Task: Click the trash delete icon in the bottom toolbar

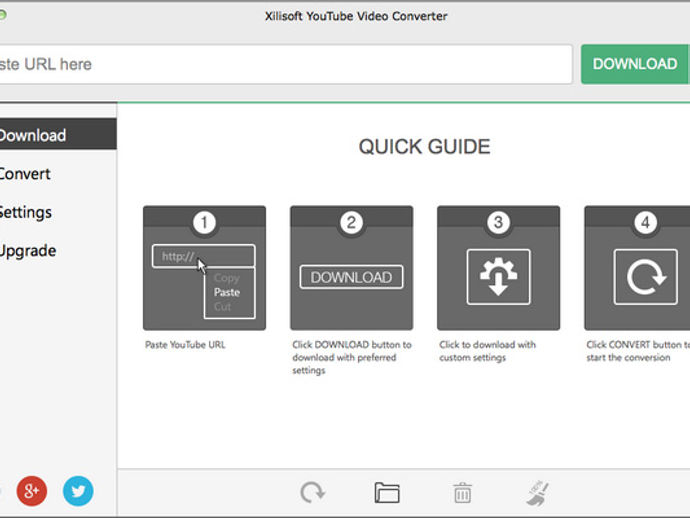Action: click(462, 492)
